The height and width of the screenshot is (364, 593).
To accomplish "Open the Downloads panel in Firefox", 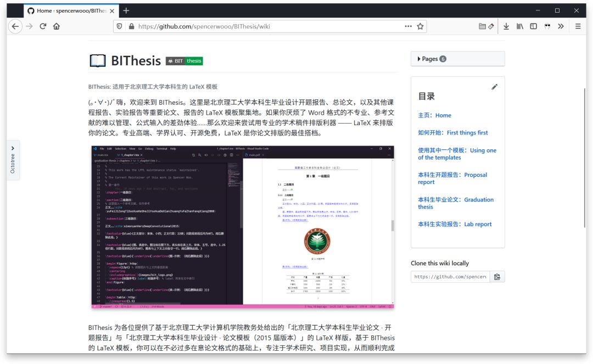I will point(506,26).
